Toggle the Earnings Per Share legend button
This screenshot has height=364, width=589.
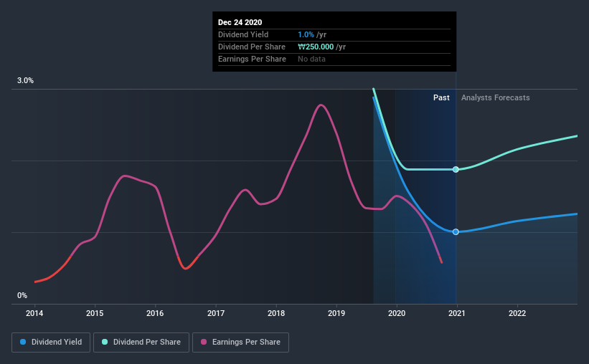point(240,343)
